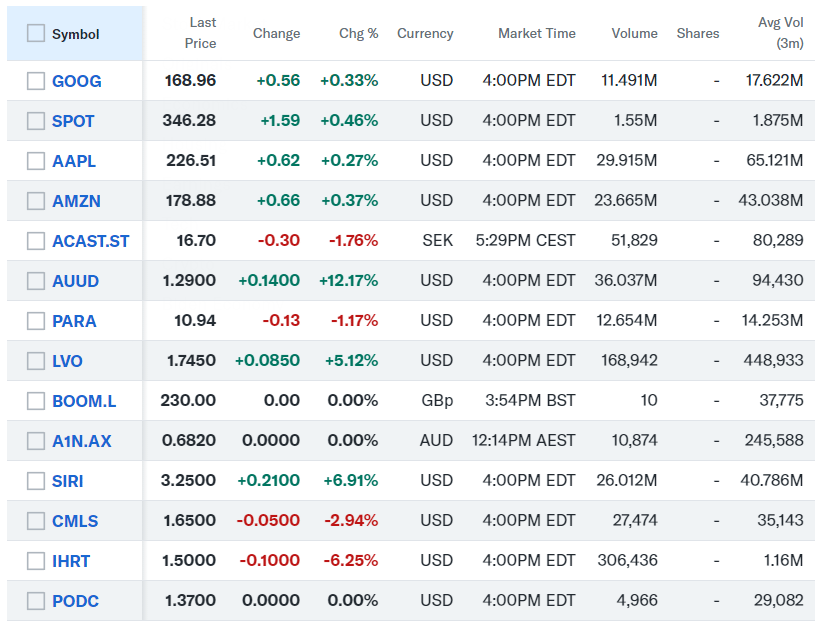Image resolution: width=815 pixels, height=637 pixels.
Task: Open the CMLS ticker link
Action: 75,521
